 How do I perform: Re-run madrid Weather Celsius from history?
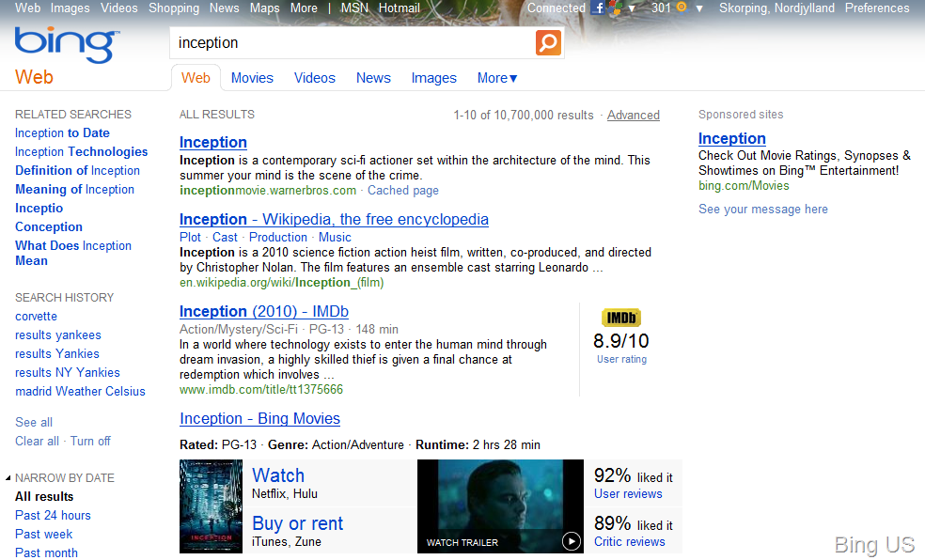pyautogui.click(x=80, y=392)
